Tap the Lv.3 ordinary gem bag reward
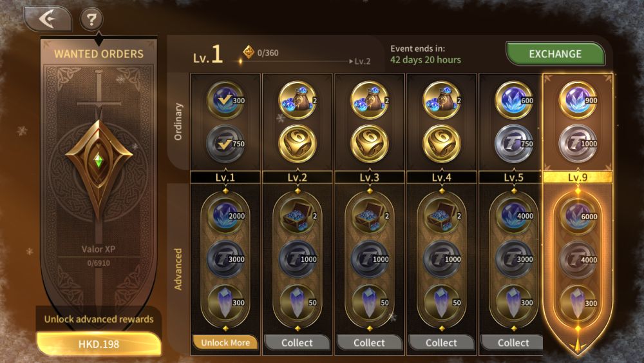This screenshot has width=644, height=363. pos(369,100)
